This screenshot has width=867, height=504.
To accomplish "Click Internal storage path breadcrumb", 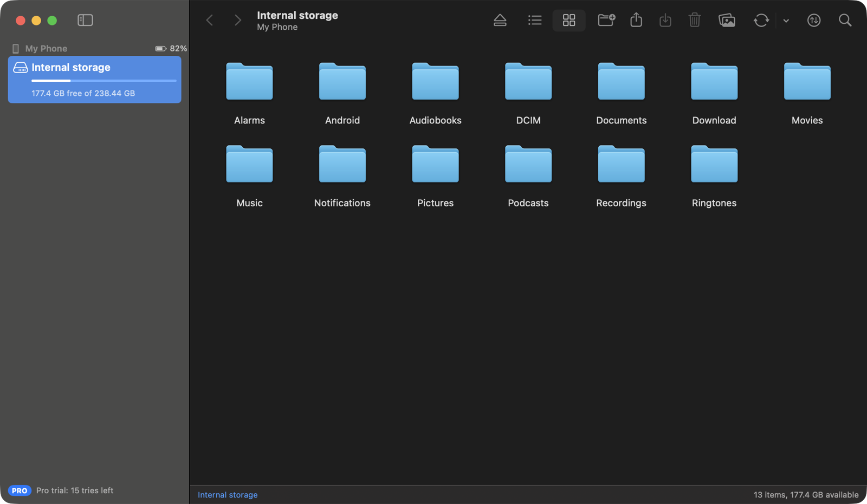I will (x=228, y=495).
